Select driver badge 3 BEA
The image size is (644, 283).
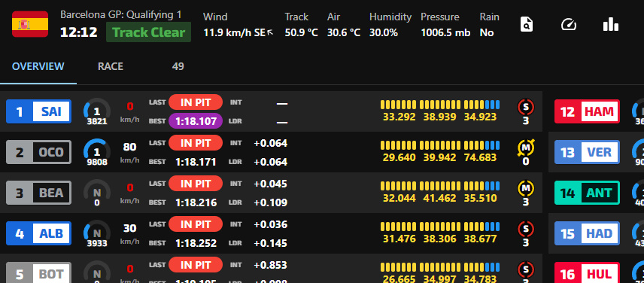[x=38, y=193]
